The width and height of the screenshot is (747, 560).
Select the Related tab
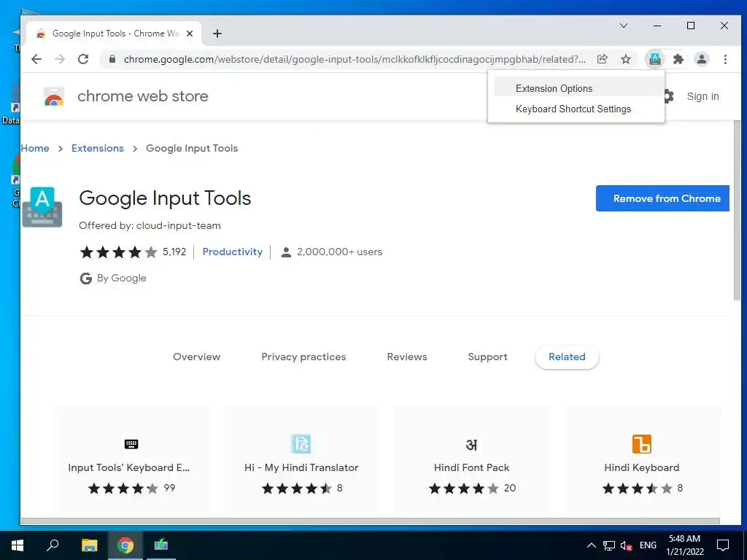pyautogui.click(x=567, y=357)
